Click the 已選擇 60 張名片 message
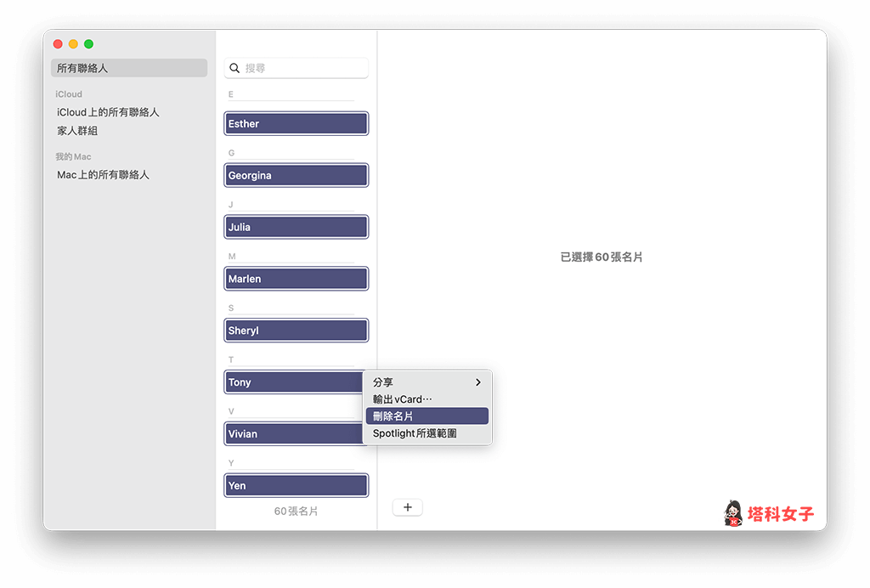This screenshot has width=870, height=588. pyautogui.click(x=602, y=257)
